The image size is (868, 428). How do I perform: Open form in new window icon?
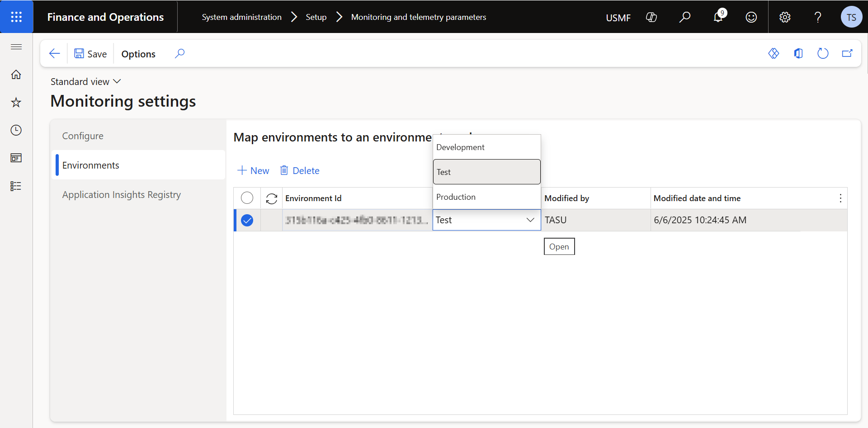point(847,53)
